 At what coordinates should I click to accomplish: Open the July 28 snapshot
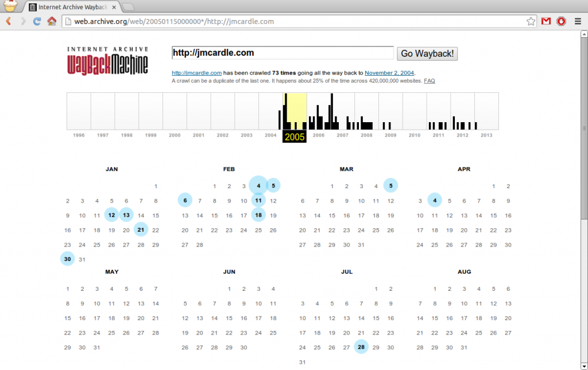(x=361, y=347)
